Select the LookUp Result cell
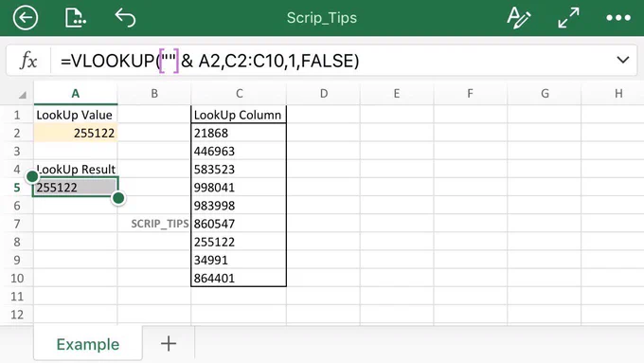Viewport: 644px width, 363px height. click(76, 169)
